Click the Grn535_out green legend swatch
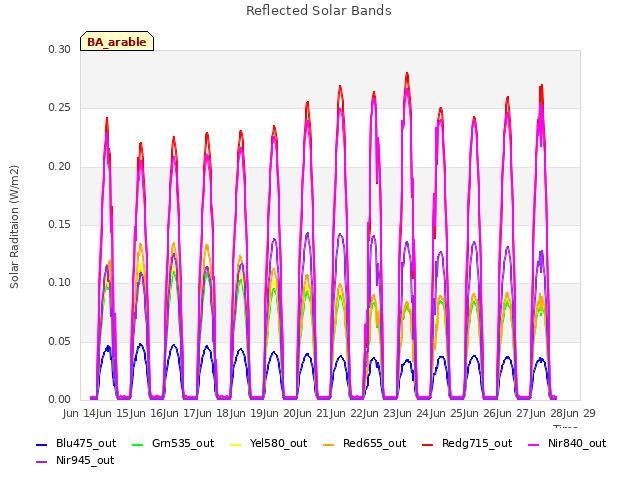Screen dimensions: 640x480 tap(138, 444)
